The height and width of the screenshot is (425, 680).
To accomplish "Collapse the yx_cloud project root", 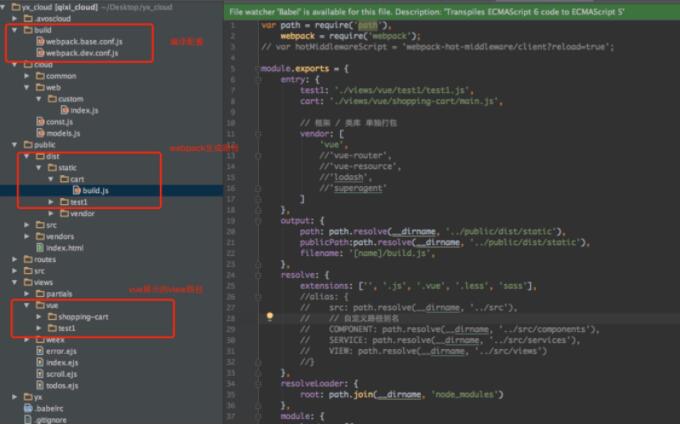I will pyautogui.click(x=3, y=7).
